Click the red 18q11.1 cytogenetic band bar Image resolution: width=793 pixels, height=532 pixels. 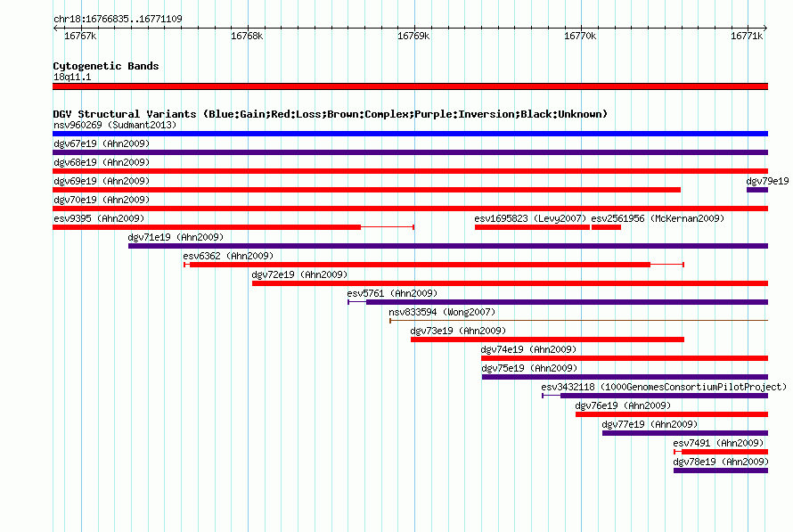410,86
